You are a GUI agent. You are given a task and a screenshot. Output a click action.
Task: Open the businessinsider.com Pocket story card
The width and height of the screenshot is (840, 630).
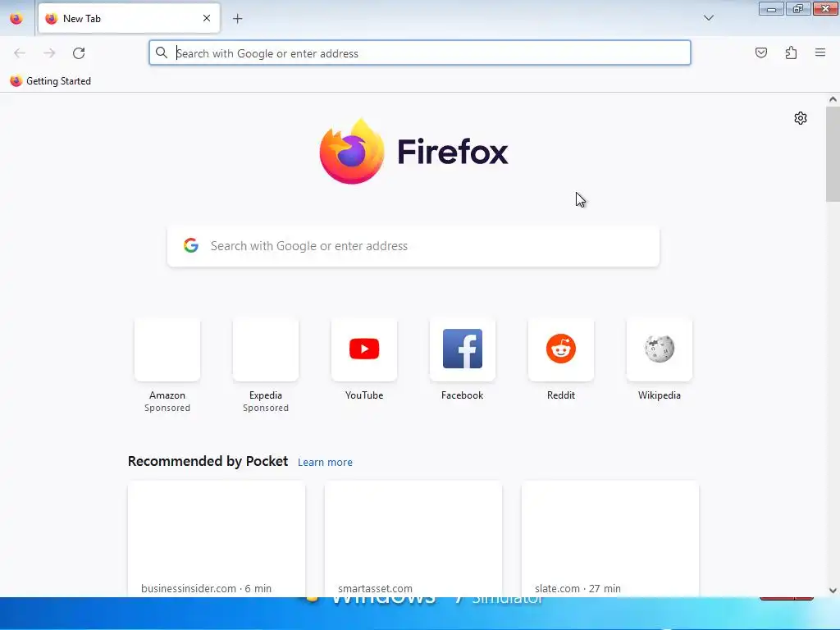(x=217, y=539)
